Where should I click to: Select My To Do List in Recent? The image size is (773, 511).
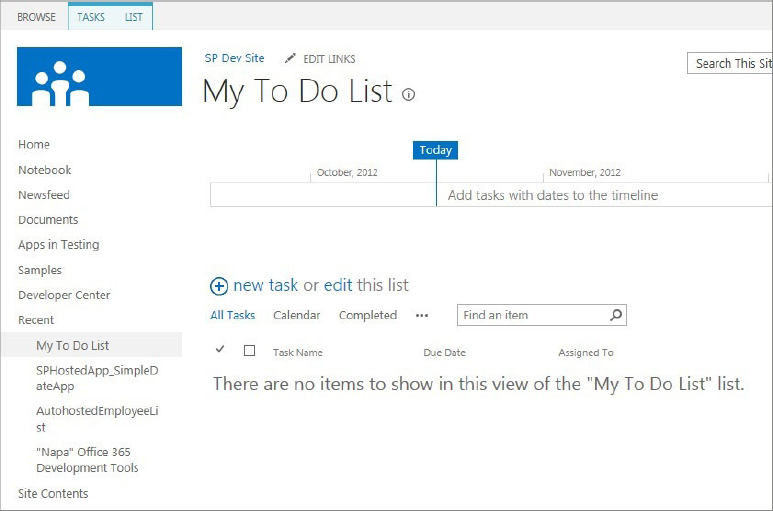pyautogui.click(x=72, y=345)
